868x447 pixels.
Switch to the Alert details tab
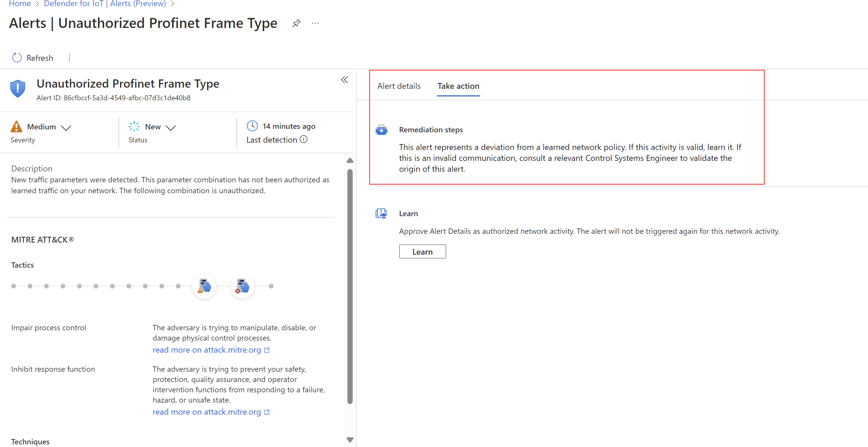[x=399, y=86]
